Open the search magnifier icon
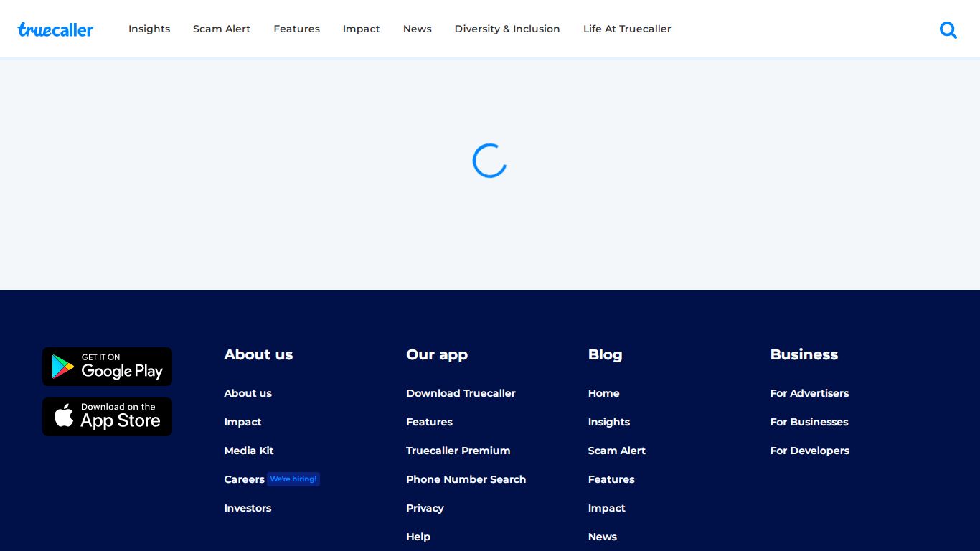 [x=948, y=29]
